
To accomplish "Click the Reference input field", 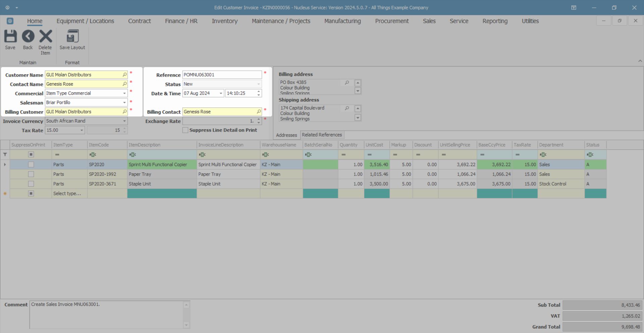I will 222,75.
